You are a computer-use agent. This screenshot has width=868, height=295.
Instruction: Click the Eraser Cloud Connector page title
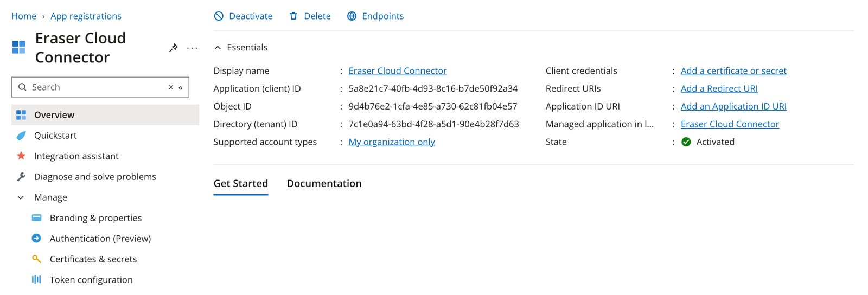click(x=80, y=48)
